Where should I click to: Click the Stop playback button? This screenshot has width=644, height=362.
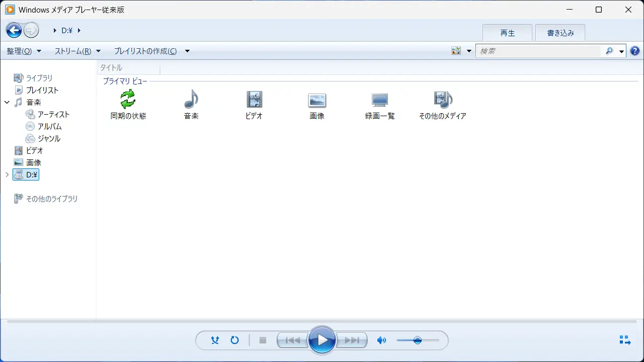pyautogui.click(x=263, y=340)
